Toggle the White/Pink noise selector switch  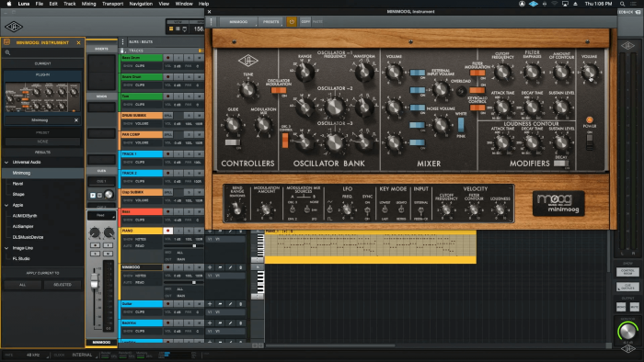(461, 125)
